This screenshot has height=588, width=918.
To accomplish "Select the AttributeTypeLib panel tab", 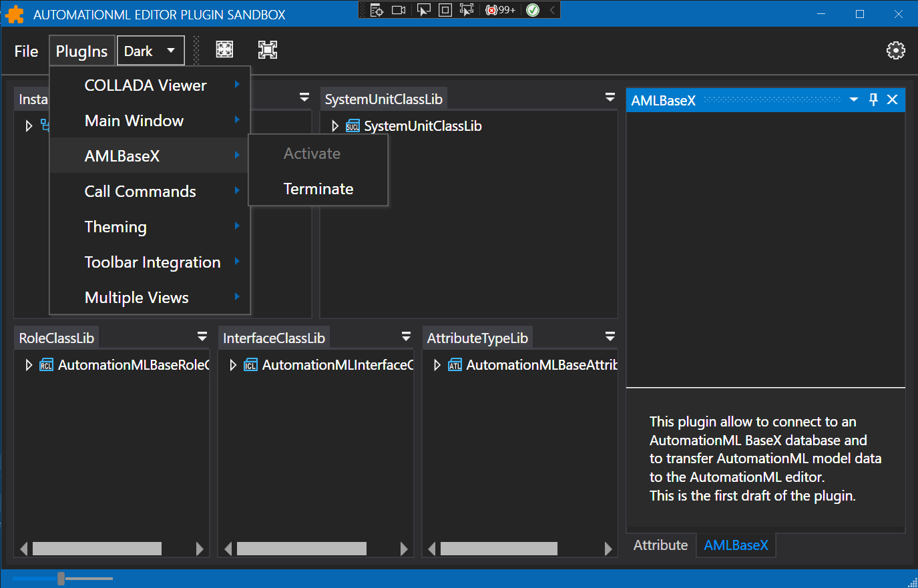I will pos(477,338).
